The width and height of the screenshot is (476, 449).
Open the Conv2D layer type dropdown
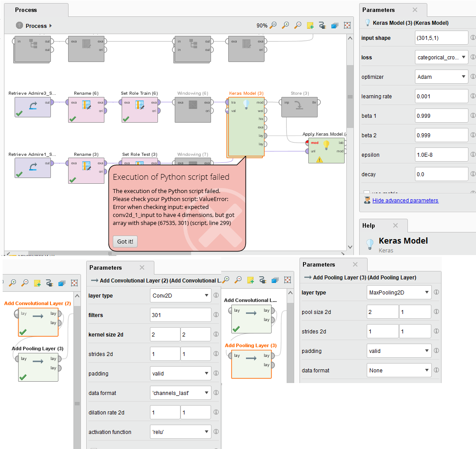pos(180,295)
